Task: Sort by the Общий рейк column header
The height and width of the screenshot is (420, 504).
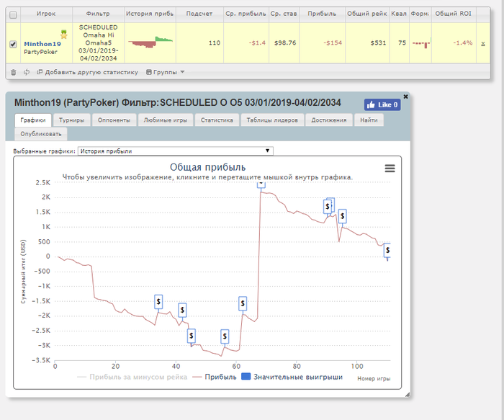Action: click(367, 14)
